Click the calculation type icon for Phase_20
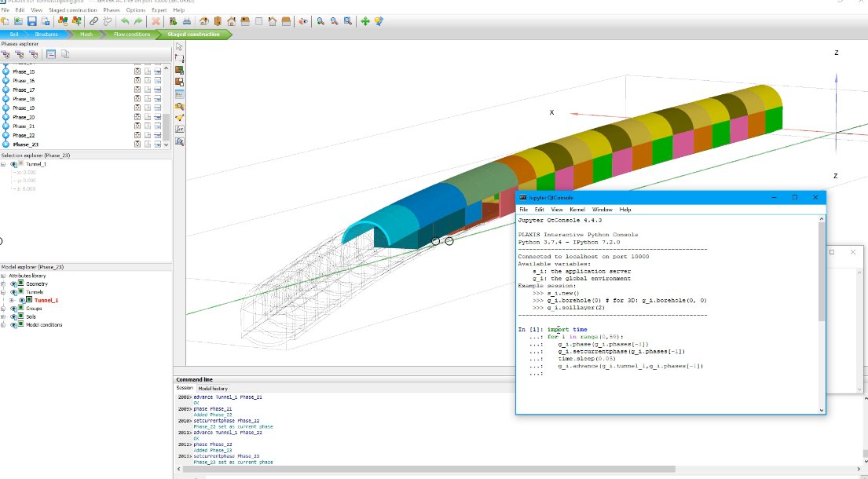This screenshot has height=479, width=868. point(137,117)
